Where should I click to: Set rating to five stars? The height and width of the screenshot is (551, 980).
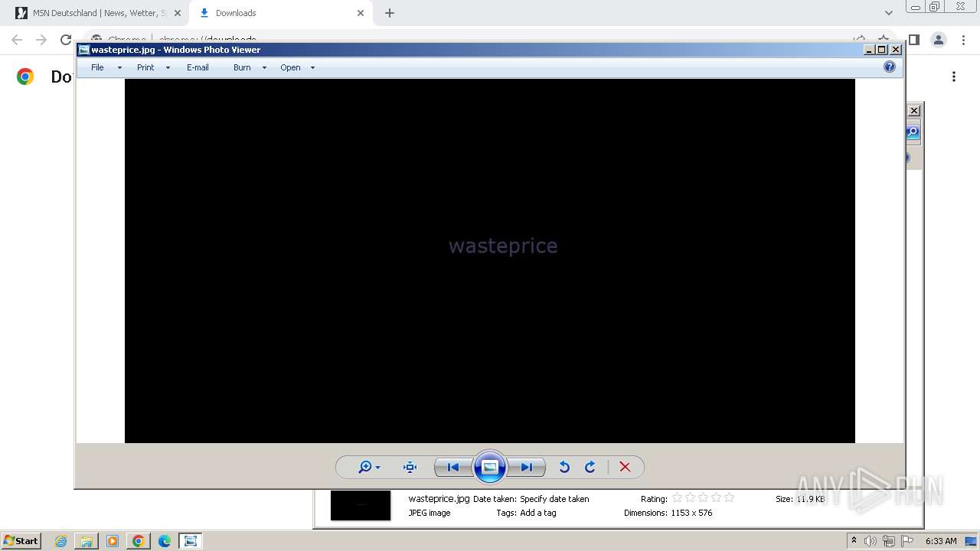729,497
